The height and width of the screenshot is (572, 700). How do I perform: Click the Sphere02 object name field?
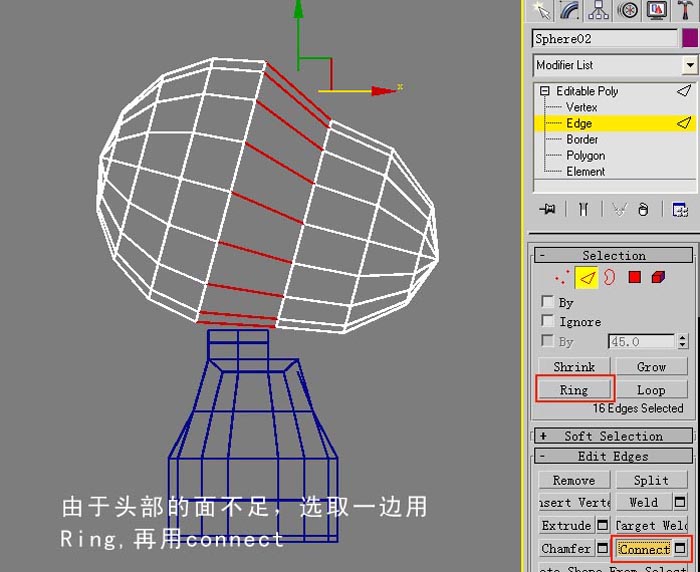604,38
